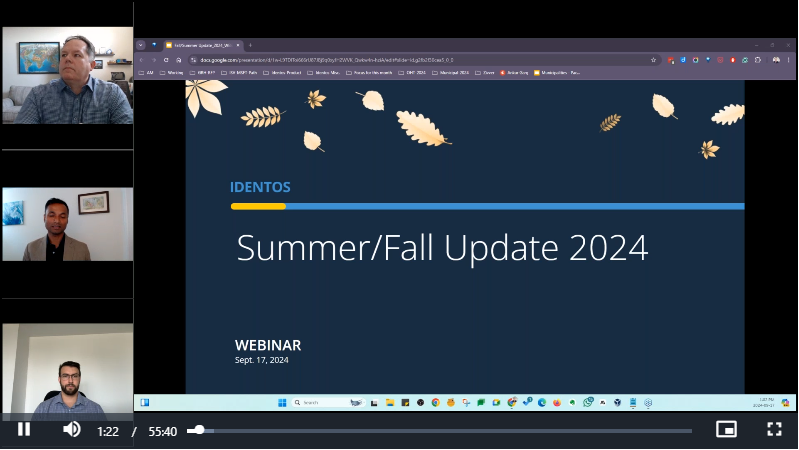Open the taskbar widgets icon at far left
Screen dimensions: 799x450
145,403
